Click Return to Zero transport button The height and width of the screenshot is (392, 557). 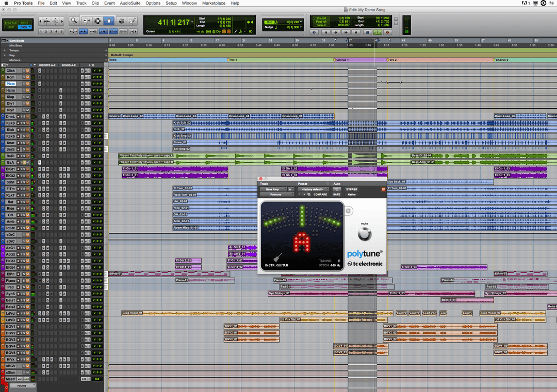(x=326, y=32)
